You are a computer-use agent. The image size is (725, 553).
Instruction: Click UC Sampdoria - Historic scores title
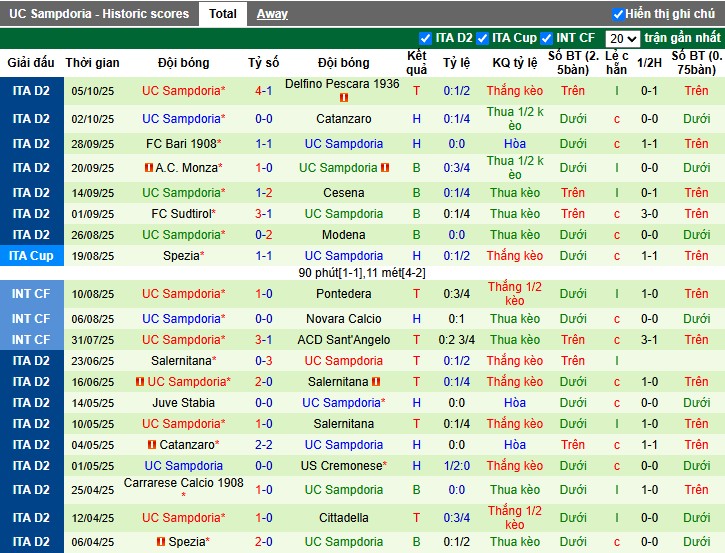(99, 14)
